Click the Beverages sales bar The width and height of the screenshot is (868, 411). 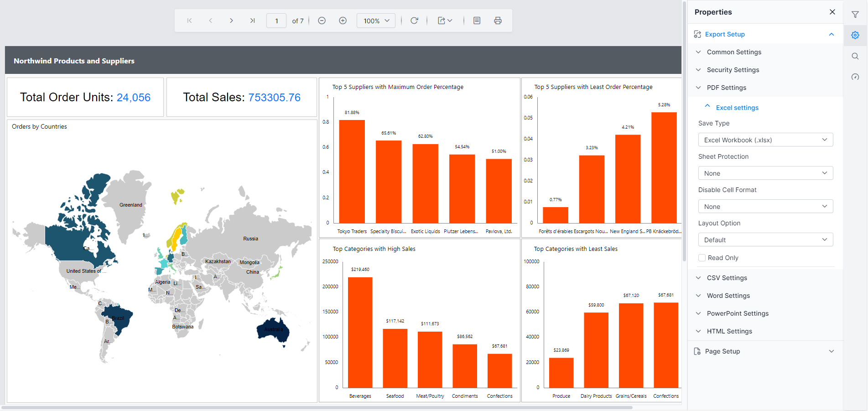[x=360, y=333]
